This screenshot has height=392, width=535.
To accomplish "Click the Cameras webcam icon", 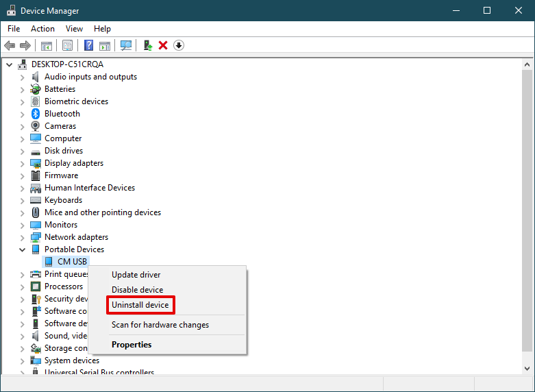I will (x=36, y=126).
